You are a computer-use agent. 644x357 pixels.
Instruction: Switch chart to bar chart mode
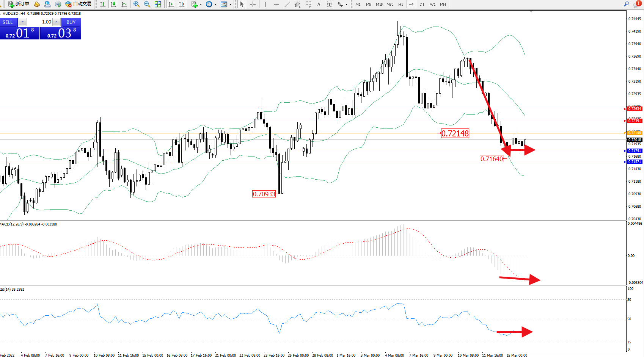tap(103, 4)
